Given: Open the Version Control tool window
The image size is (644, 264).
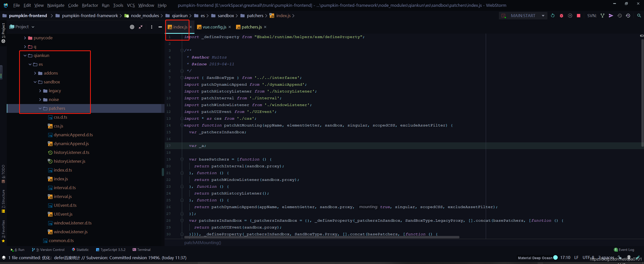Looking at the screenshot, I should (x=48, y=250).
